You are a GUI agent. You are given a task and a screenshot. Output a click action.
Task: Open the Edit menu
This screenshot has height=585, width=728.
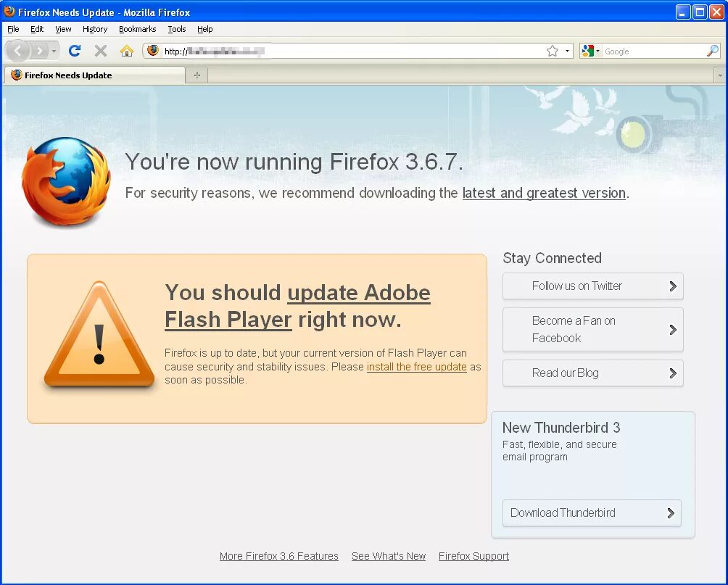[37, 29]
